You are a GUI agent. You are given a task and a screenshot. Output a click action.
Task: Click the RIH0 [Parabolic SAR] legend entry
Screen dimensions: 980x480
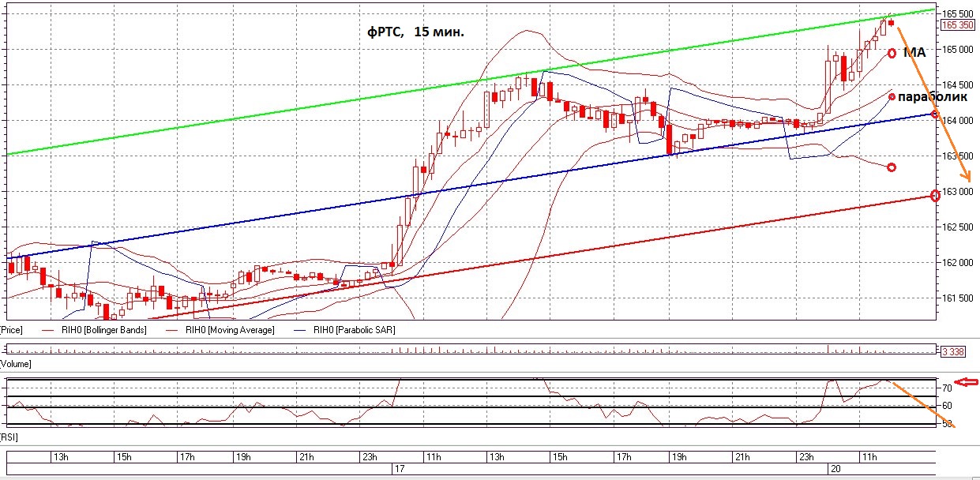point(354,330)
